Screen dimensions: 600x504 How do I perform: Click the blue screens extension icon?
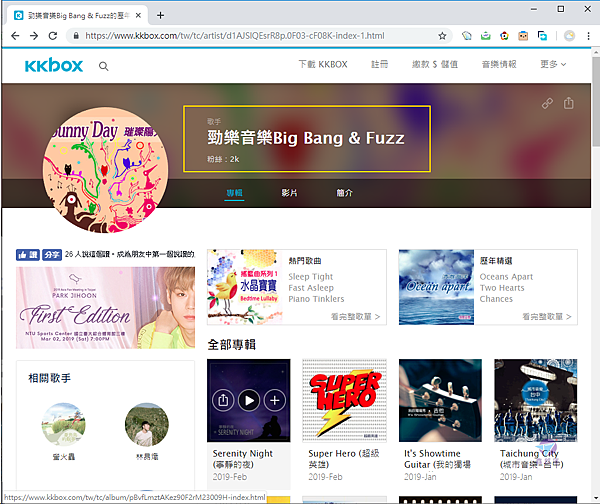click(542, 36)
